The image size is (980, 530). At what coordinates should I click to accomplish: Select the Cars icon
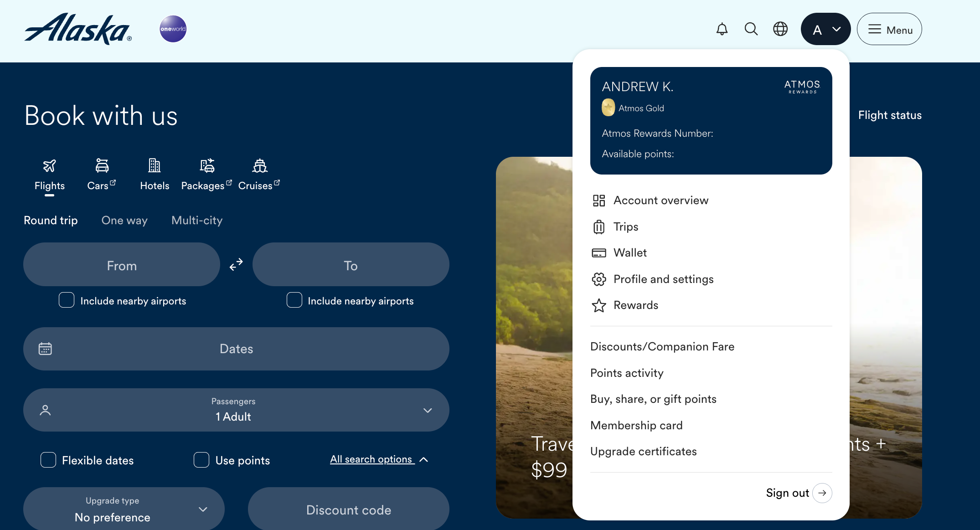(x=102, y=165)
